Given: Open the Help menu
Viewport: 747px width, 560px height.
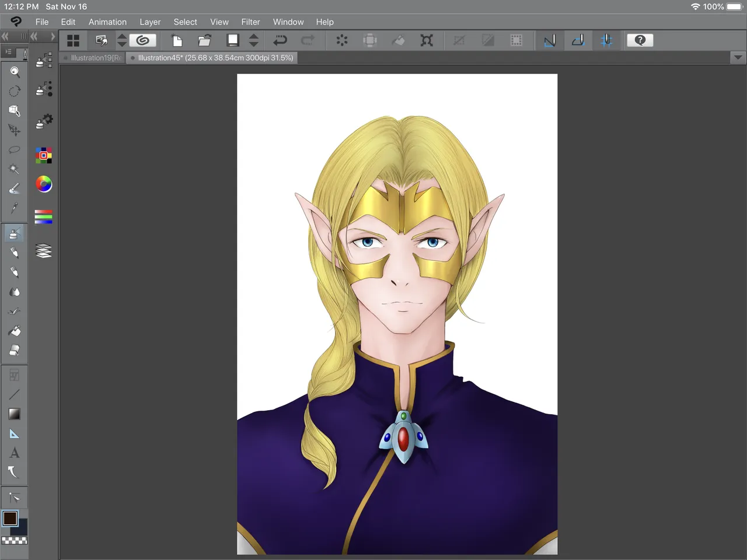Looking at the screenshot, I should pyautogui.click(x=325, y=22).
